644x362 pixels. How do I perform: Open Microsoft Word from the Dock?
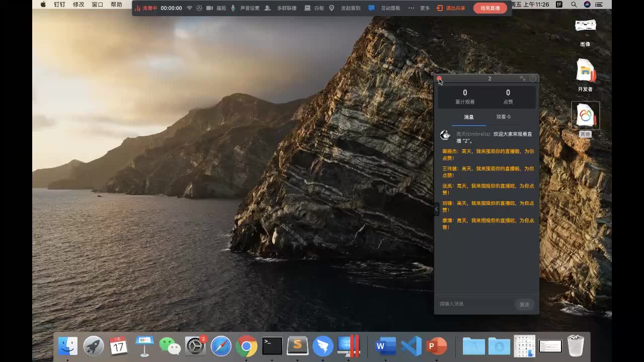click(385, 346)
